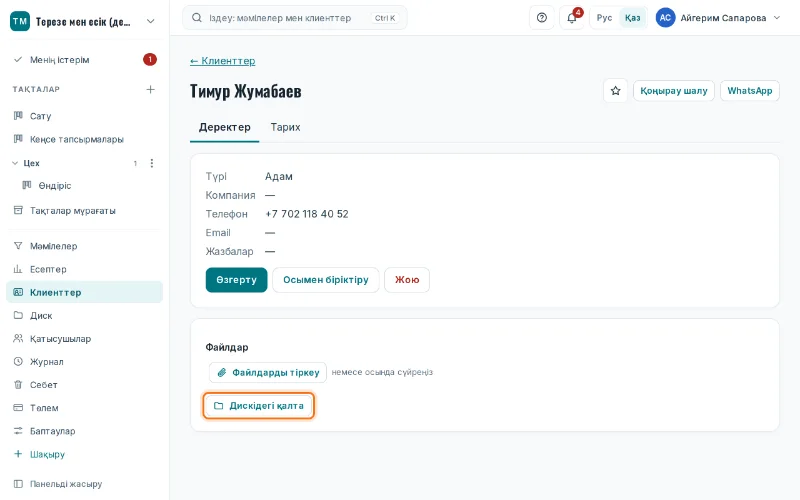Open Сату board
Image resolution: width=800 pixels, height=500 pixels.
[84, 116]
